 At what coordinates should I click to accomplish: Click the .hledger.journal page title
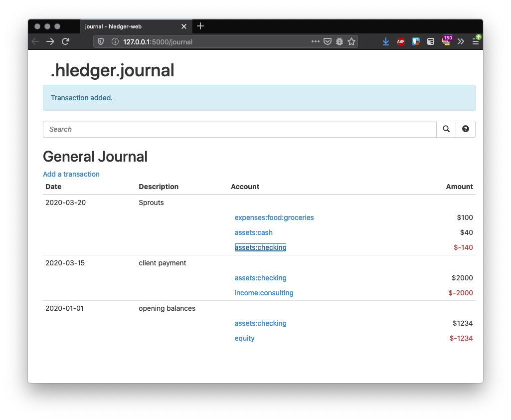(113, 70)
